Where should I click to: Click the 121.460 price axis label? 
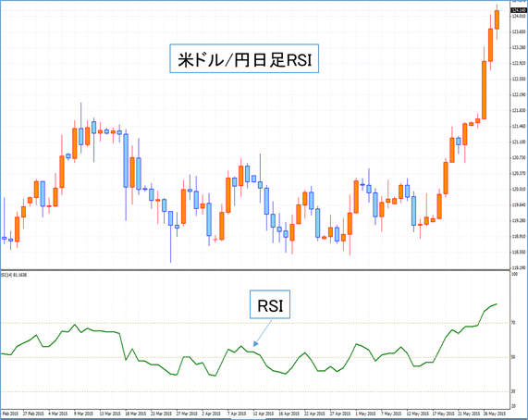pyautogui.click(x=519, y=127)
